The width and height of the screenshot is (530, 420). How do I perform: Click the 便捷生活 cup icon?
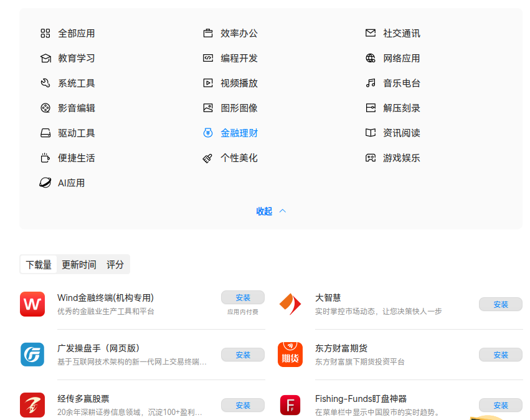pos(45,158)
